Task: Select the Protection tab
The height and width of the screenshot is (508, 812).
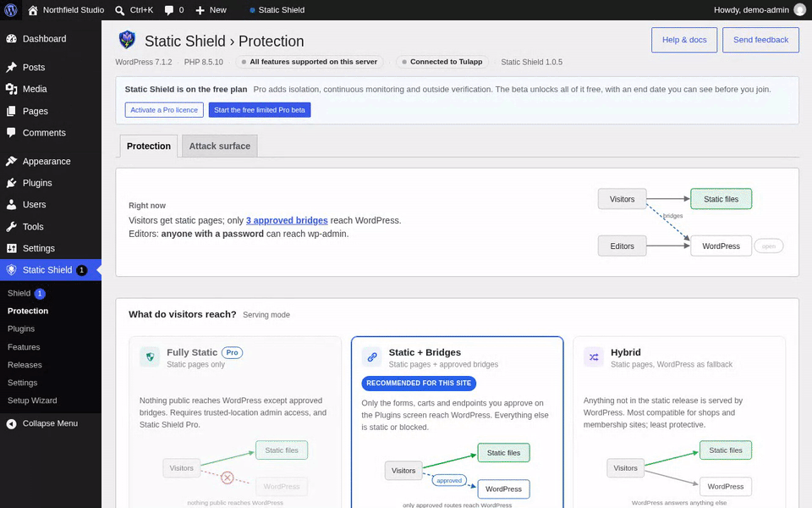Action: point(149,146)
